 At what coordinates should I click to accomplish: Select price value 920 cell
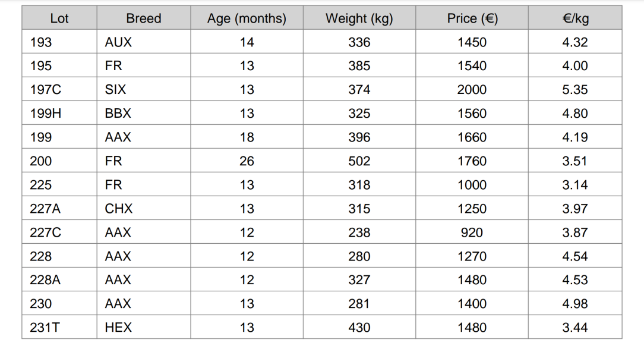pyautogui.click(x=472, y=232)
